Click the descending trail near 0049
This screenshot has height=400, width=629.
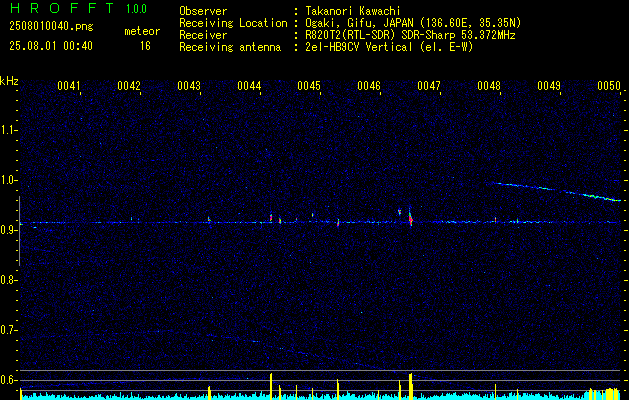[558, 191]
